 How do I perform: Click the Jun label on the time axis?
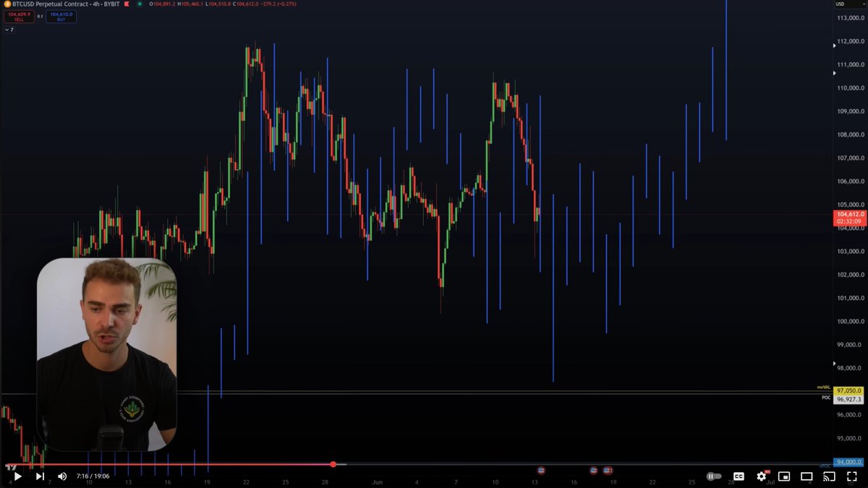[377, 481]
